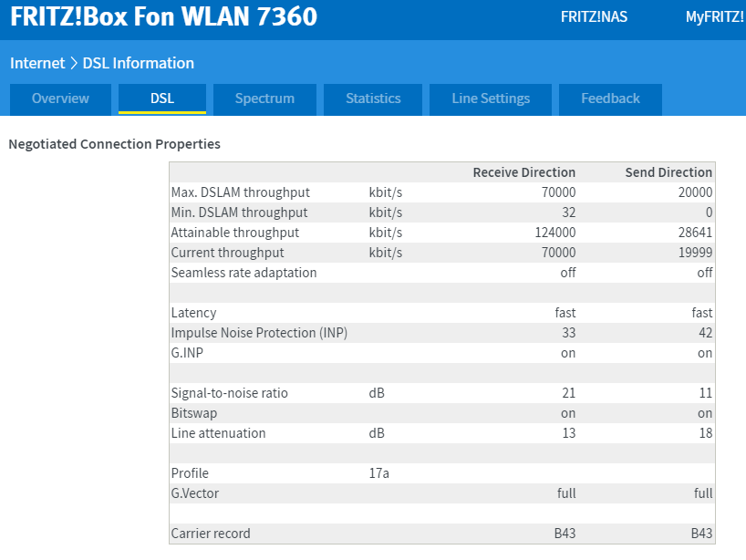Select the profile value 17a
The height and width of the screenshot is (560, 746).
(x=378, y=473)
